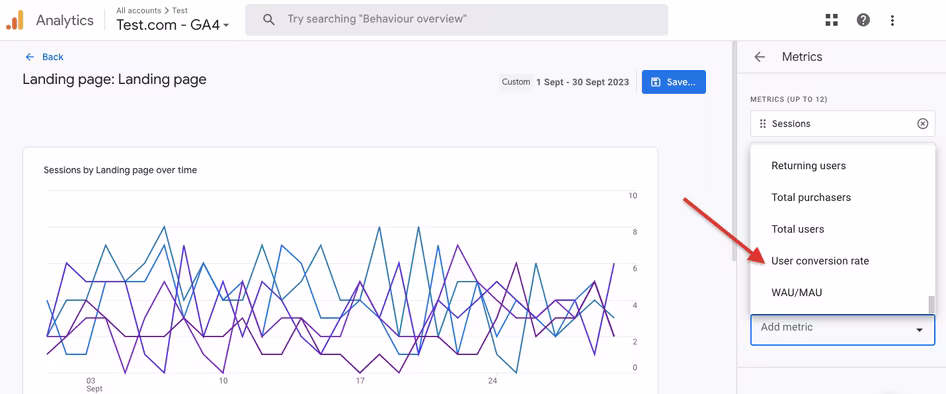The height and width of the screenshot is (394, 946).
Task: Click the Save... button
Action: point(674,82)
